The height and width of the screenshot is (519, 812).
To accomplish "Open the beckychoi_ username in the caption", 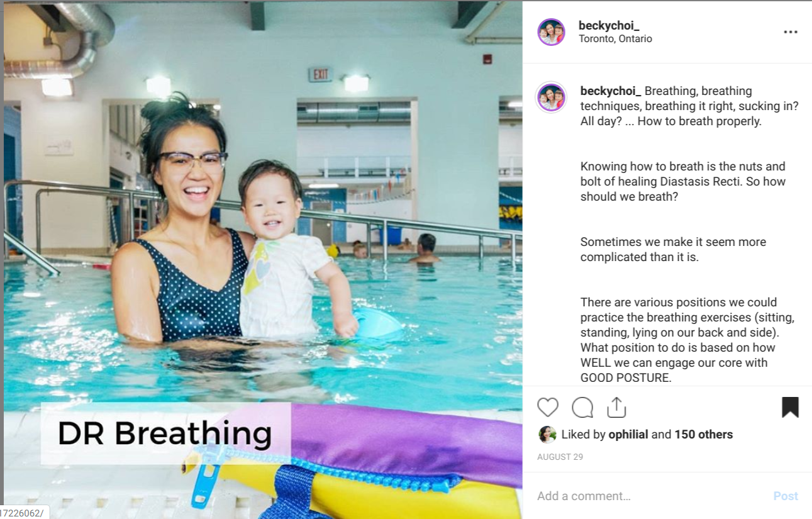I will [x=611, y=91].
